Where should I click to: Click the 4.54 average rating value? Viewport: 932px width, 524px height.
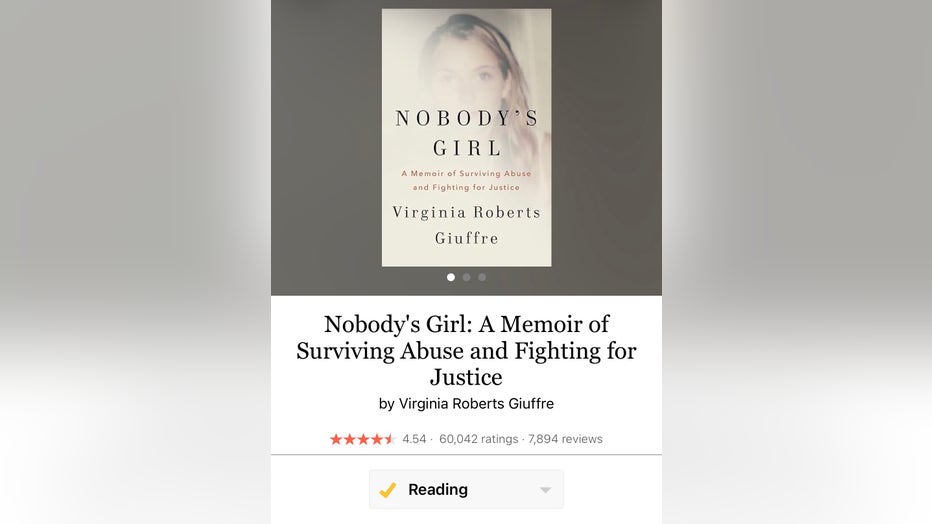click(414, 439)
